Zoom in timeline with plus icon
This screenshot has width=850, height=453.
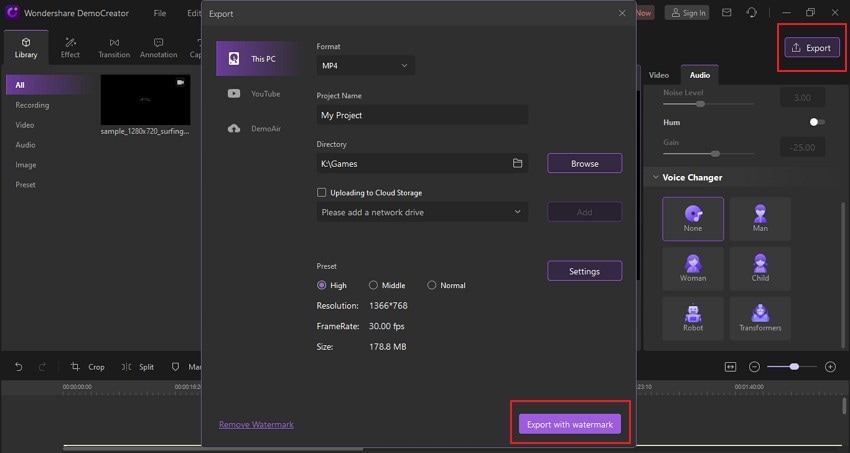830,367
